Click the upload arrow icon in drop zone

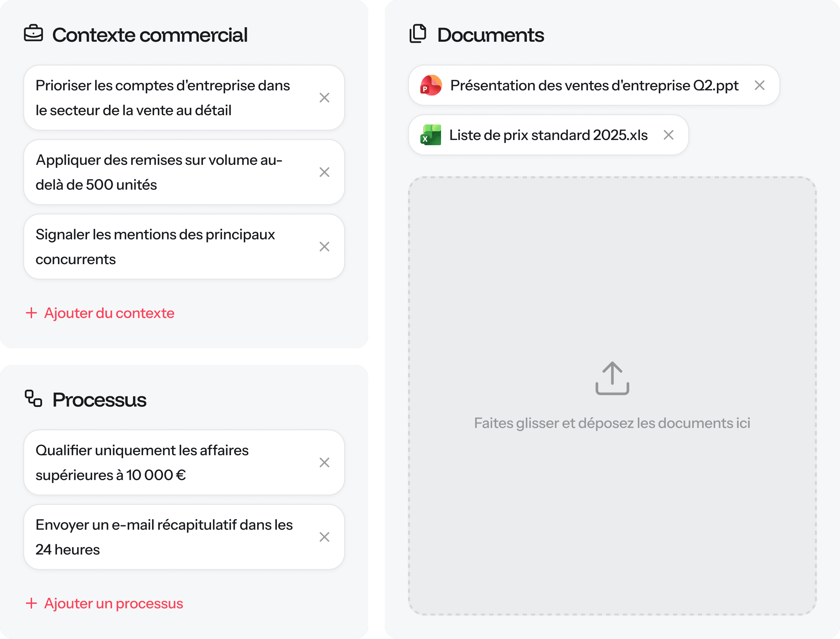(612, 378)
